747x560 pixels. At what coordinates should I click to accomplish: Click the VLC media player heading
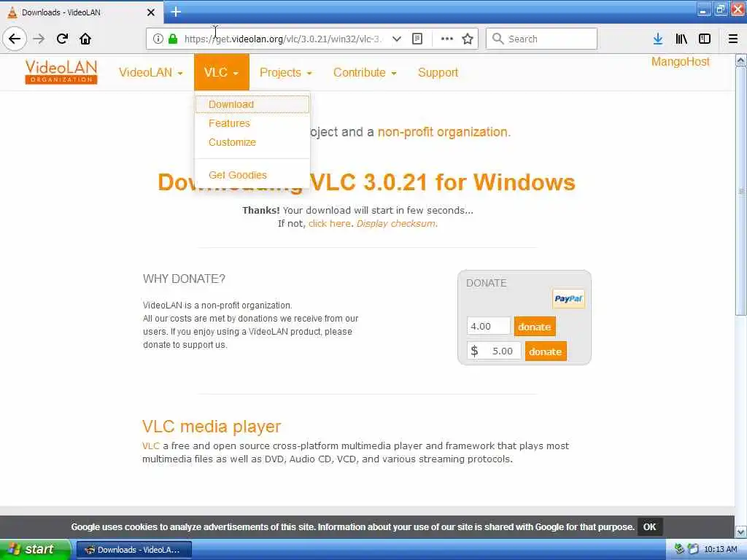(x=212, y=426)
